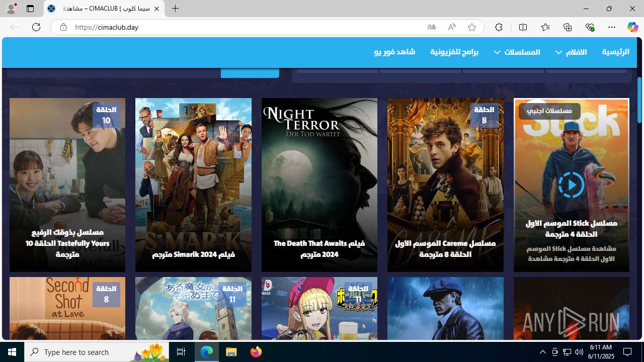Open the anime card with clock tower
The width and height of the screenshot is (644, 362).
[193, 309]
